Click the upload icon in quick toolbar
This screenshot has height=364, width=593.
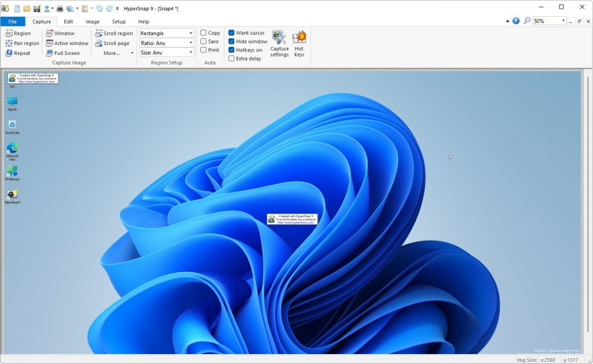point(47,8)
